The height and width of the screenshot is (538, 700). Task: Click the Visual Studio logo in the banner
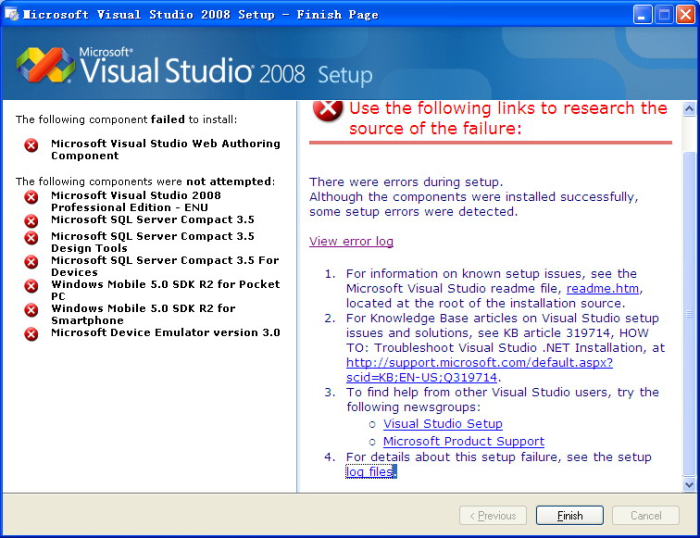[x=45, y=65]
